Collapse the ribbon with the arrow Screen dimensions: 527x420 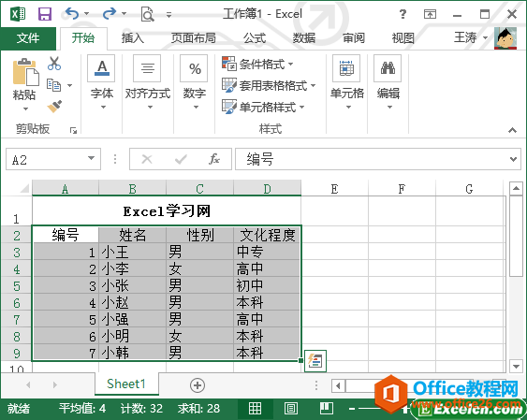pos(512,130)
